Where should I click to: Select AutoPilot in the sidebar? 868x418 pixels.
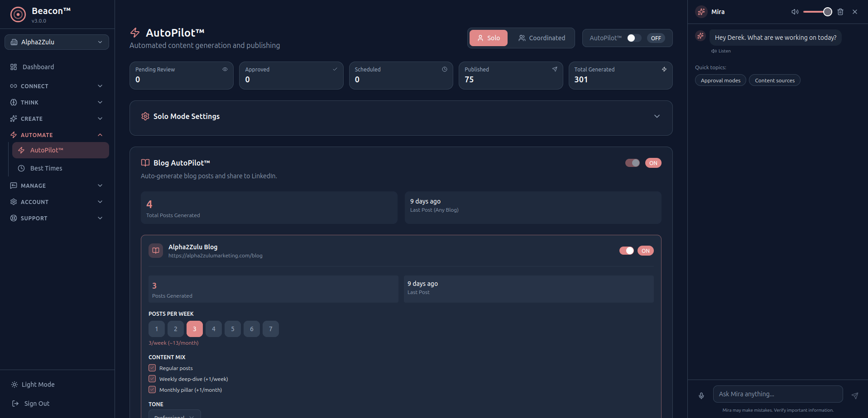click(61, 150)
